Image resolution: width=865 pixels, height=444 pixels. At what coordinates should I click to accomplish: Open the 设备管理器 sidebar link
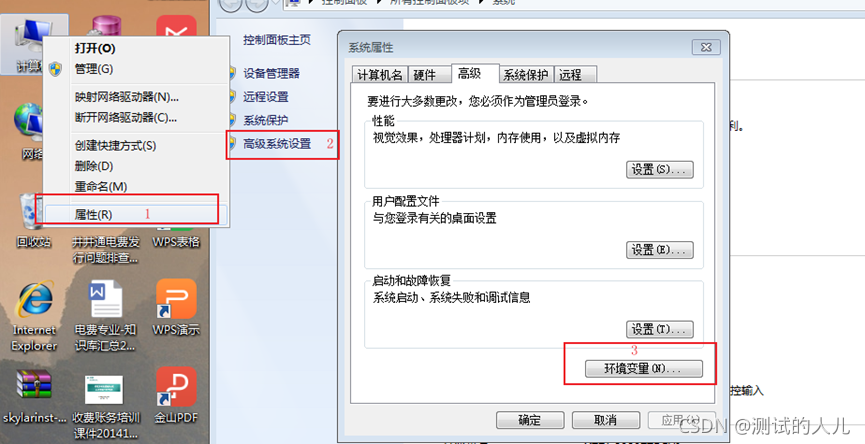coord(271,73)
